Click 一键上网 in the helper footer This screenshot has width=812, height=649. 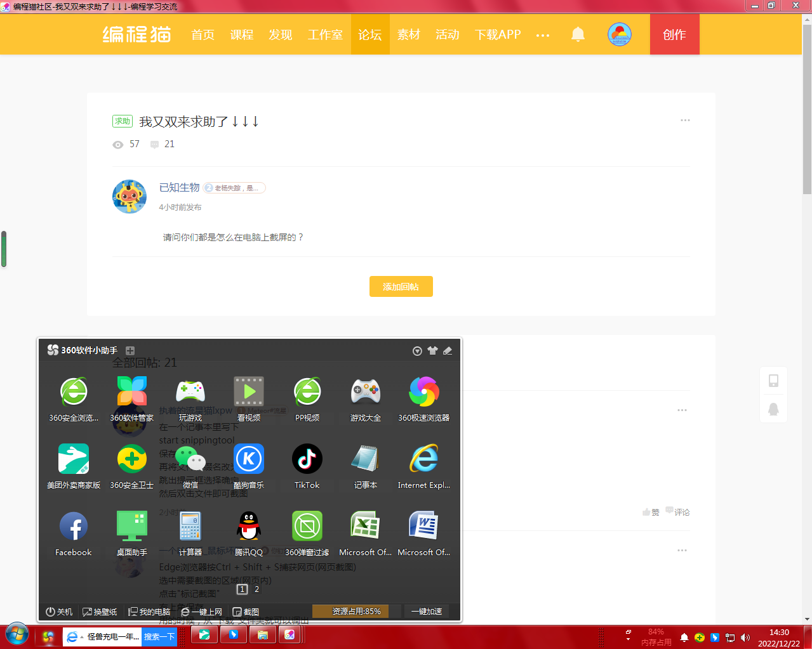202,612
